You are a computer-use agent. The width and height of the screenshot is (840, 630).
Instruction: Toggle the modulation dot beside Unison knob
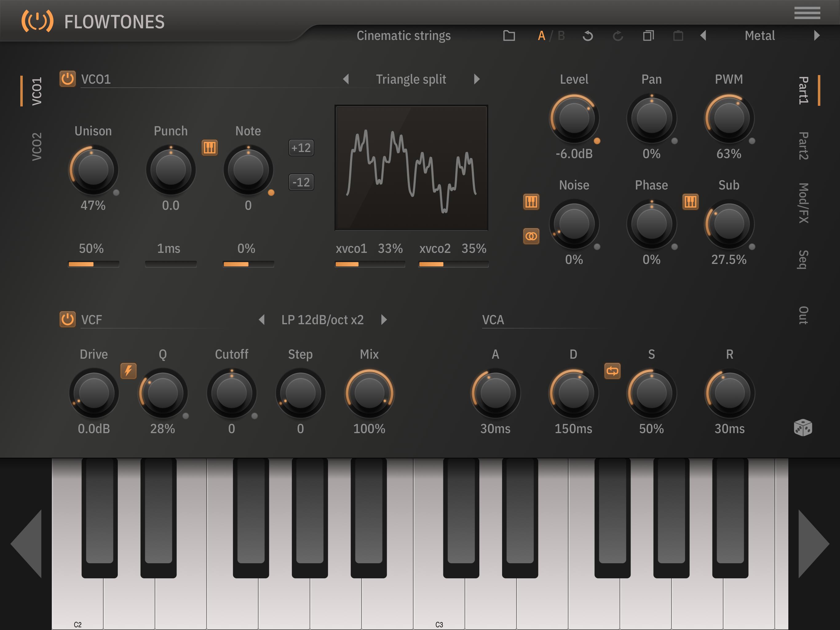click(x=116, y=193)
